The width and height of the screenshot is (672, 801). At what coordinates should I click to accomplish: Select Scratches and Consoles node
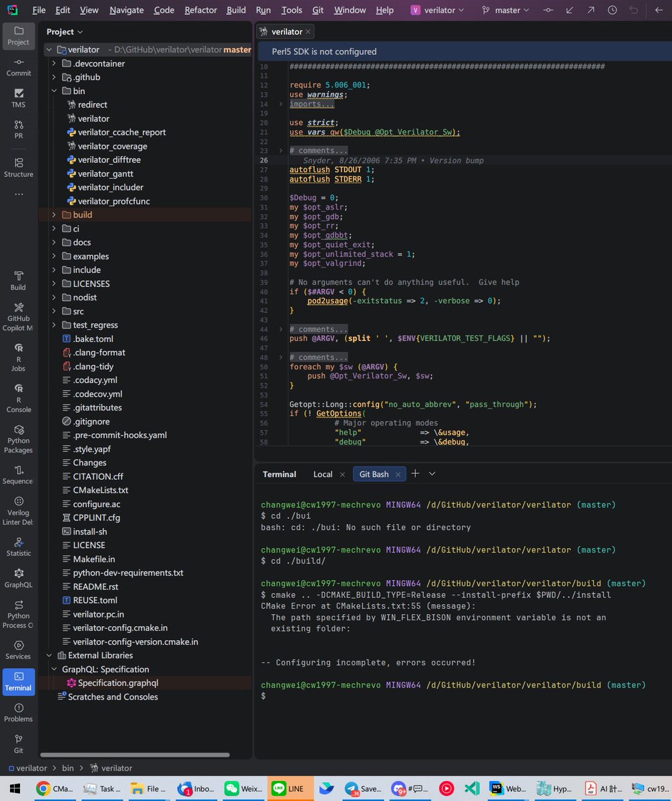pos(113,697)
